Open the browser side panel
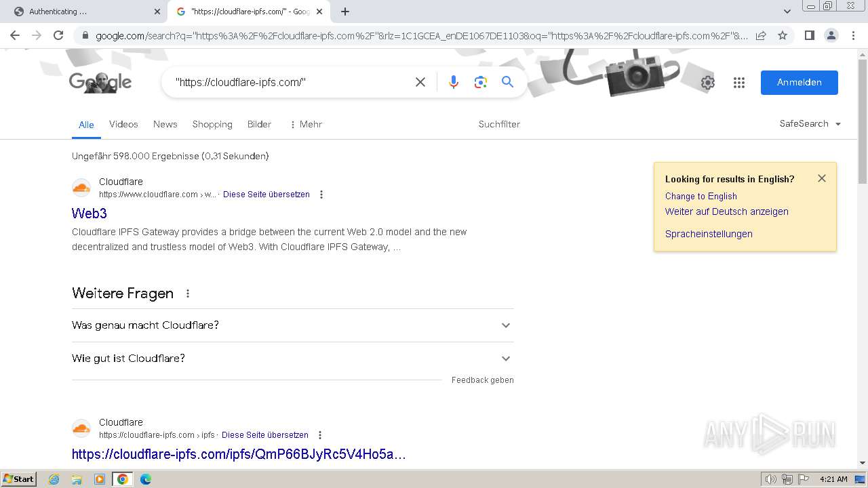This screenshot has width=868, height=488. point(809,35)
